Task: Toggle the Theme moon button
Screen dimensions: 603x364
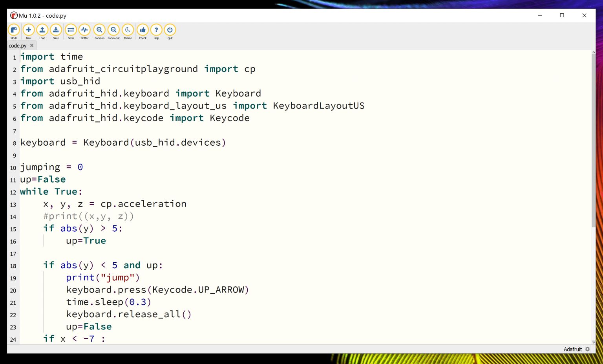Action: pyautogui.click(x=128, y=31)
